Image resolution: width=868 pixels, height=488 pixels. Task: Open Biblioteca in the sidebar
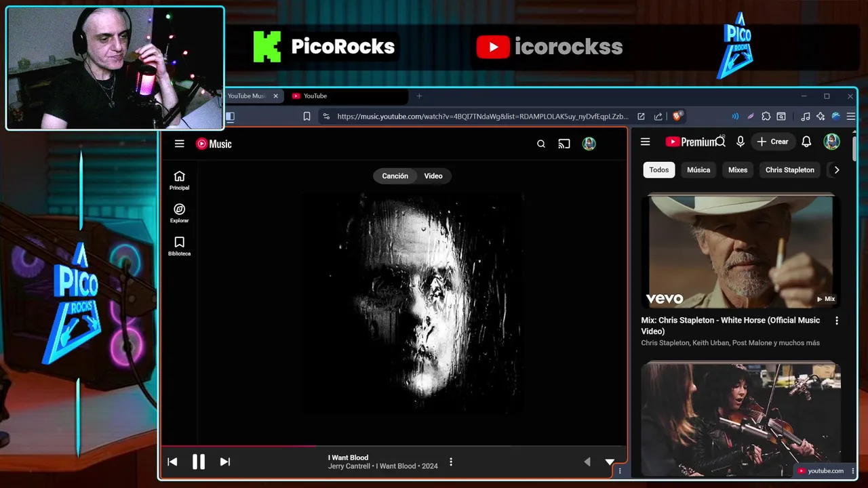(179, 246)
